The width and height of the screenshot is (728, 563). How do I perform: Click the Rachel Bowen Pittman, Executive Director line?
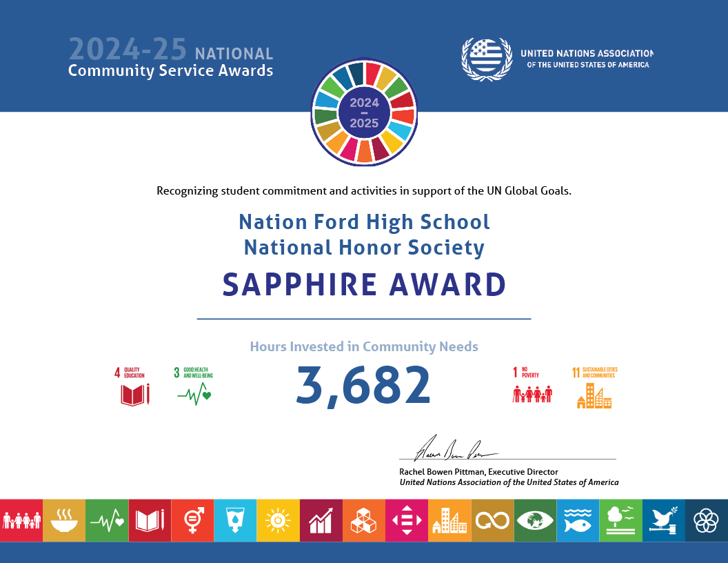tap(478, 472)
